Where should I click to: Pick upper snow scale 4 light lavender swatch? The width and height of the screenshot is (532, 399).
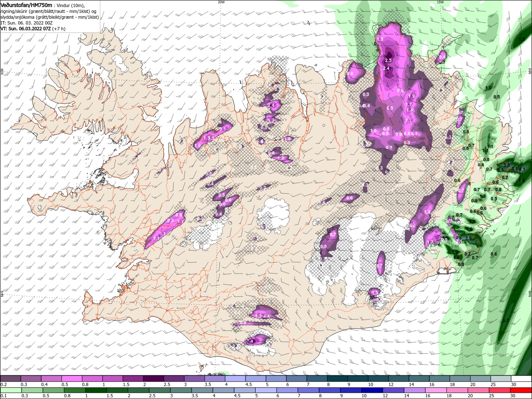coord(236,378)
